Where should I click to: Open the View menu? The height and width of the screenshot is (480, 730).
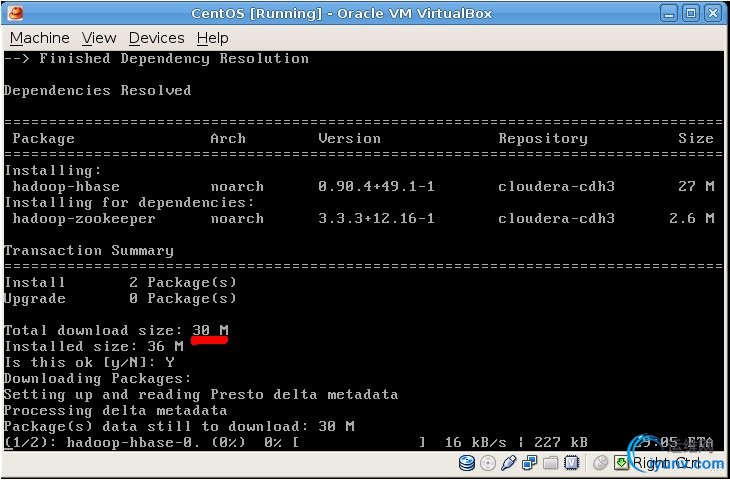click(x=99, y=38)
